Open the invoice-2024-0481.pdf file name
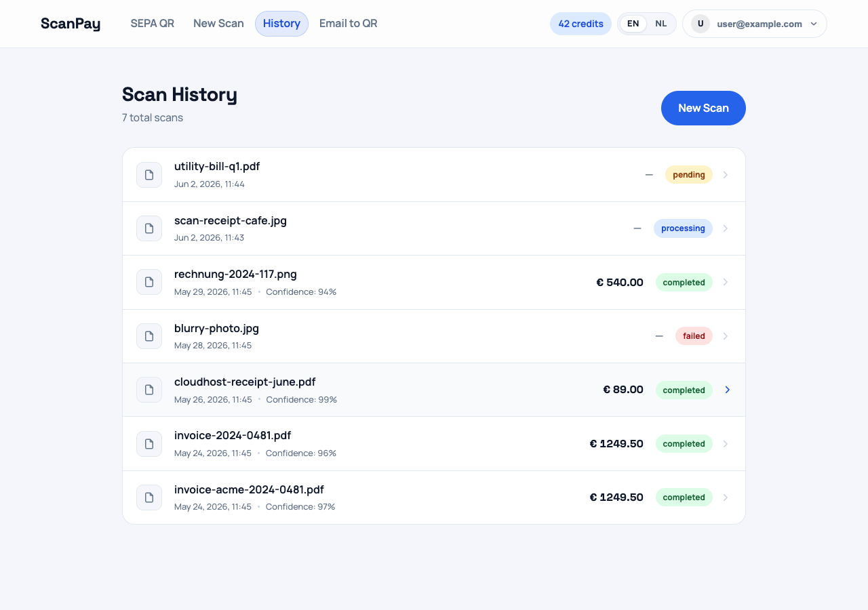This screenshot has height=610, width=868. pyautogui.click(x=233, y=435)
